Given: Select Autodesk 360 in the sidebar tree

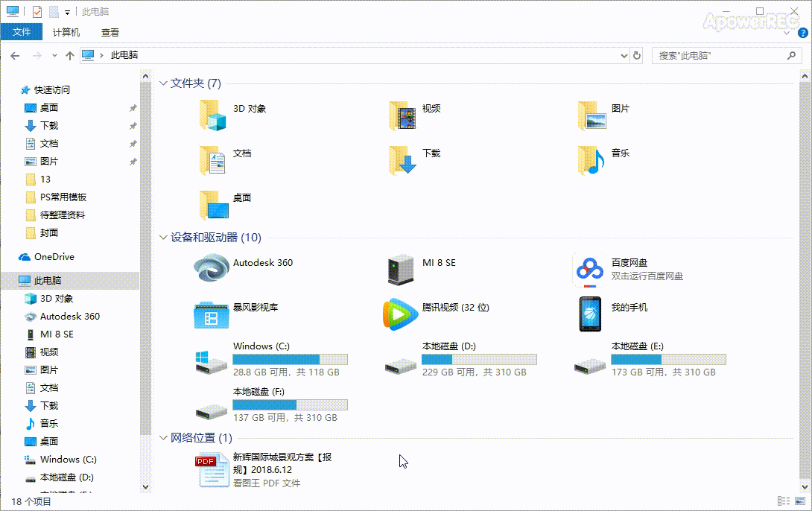Looking at the screenshot, I should (70, 317).
